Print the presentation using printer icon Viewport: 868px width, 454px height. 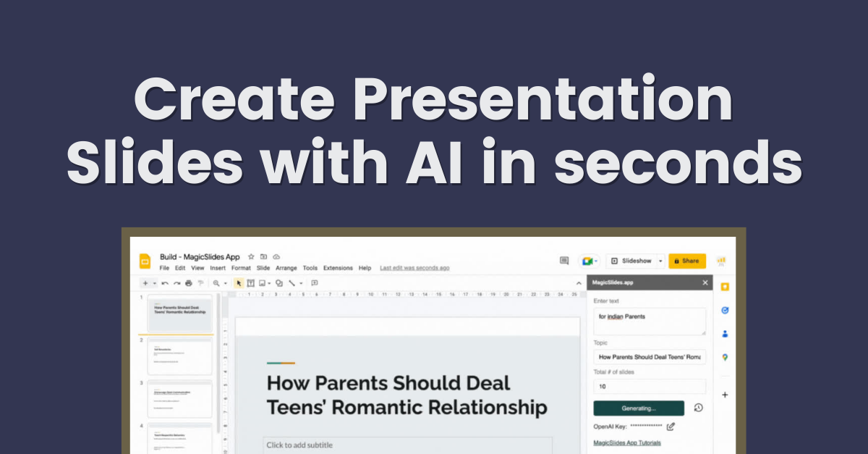coord(189,283)
